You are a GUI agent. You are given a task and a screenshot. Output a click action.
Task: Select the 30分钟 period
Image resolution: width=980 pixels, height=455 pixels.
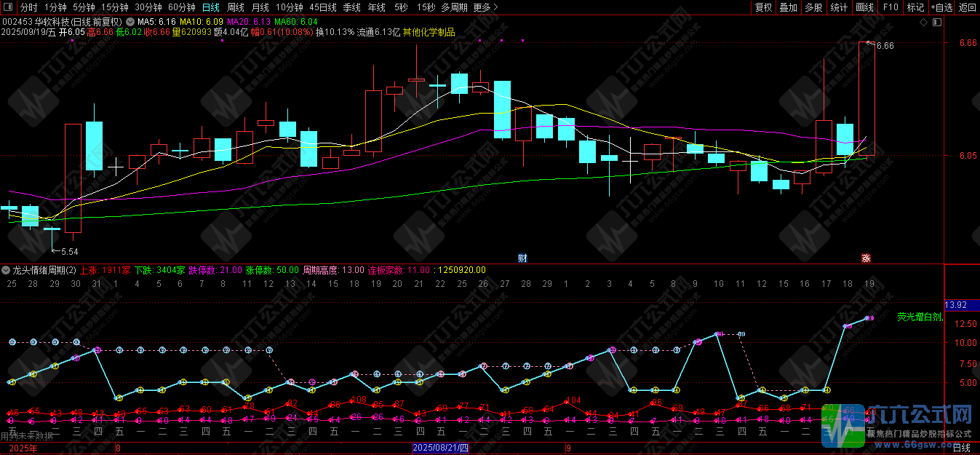(x=148, y=7)
